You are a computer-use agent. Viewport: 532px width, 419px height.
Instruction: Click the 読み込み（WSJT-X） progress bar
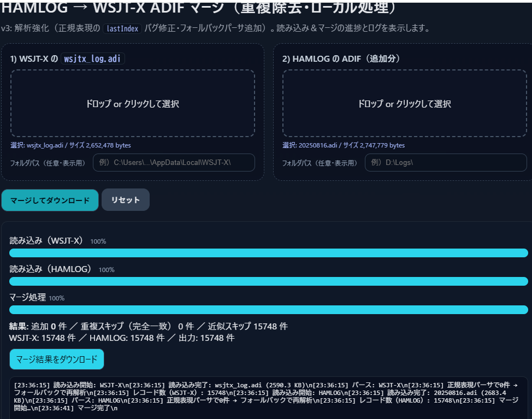(x=269, y=253)
